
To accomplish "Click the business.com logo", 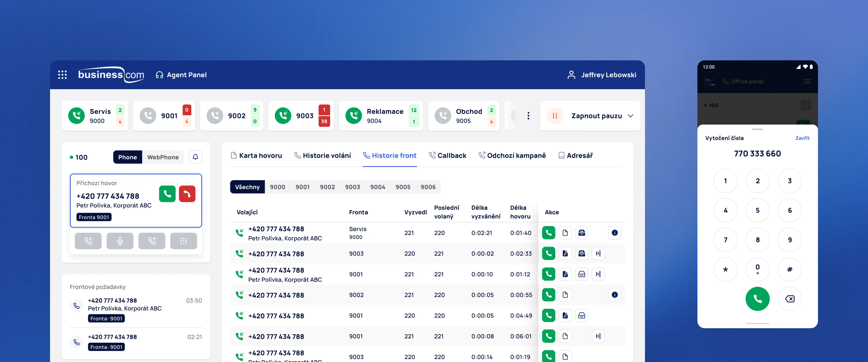I will [111, 75].
